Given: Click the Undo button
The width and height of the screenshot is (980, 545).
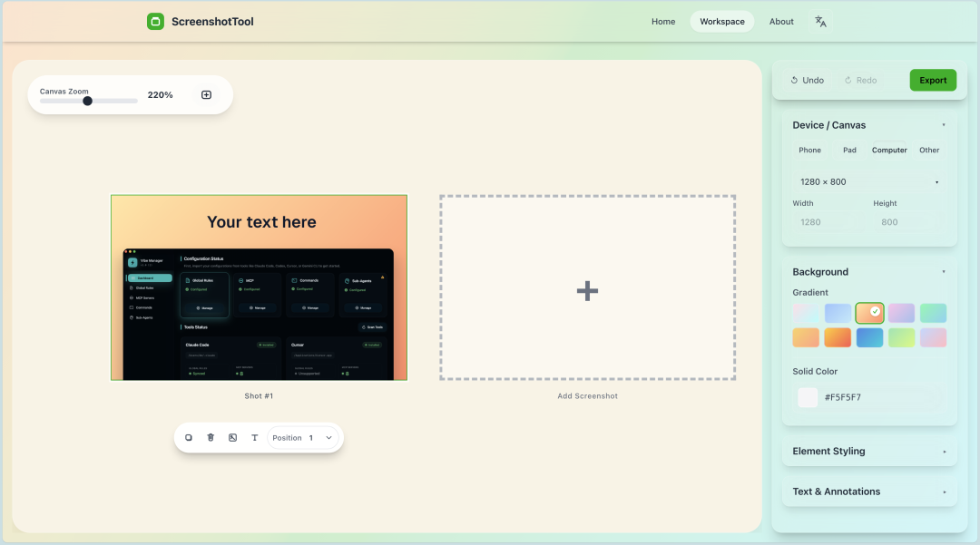Looking at the screenshot, I should (807, 81).
